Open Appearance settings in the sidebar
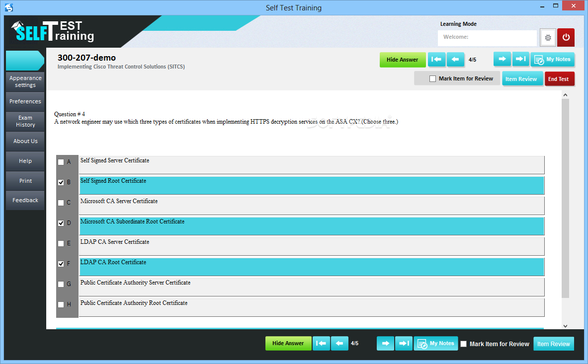588x364 pixels. 25,81
